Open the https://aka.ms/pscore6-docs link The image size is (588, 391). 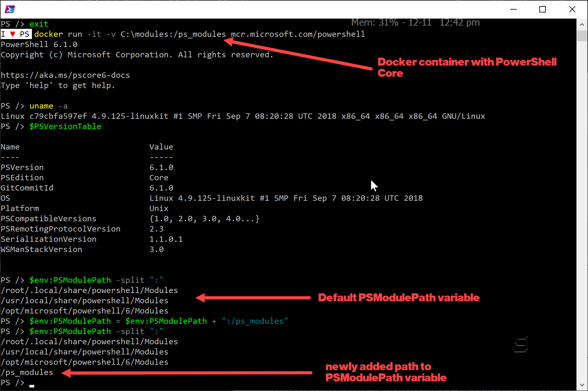pyautogui.click(x=65, y=75)
